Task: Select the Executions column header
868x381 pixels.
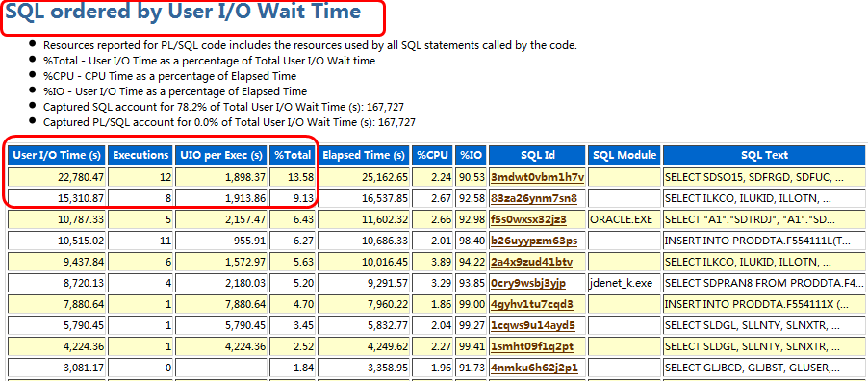Action: point(140,156)
